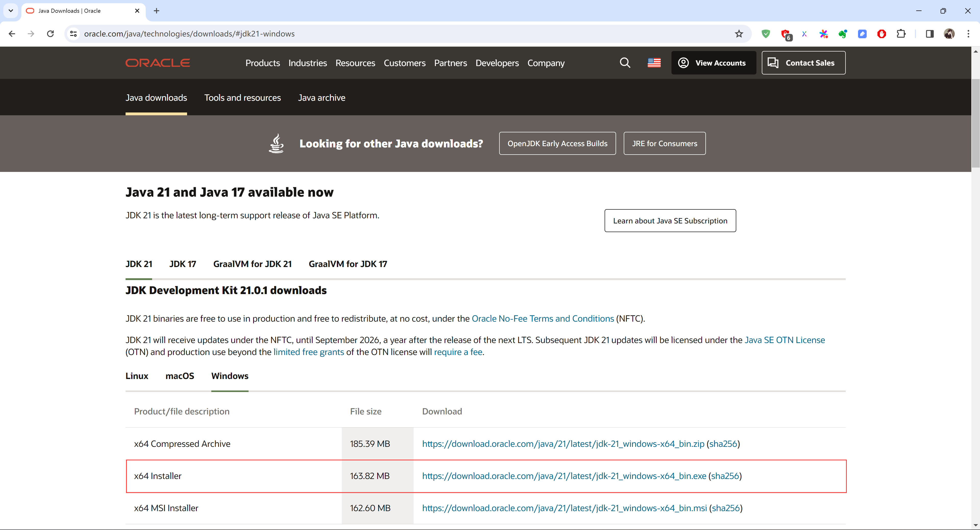Open the Chrome profile avatar

tap(949, 34)
